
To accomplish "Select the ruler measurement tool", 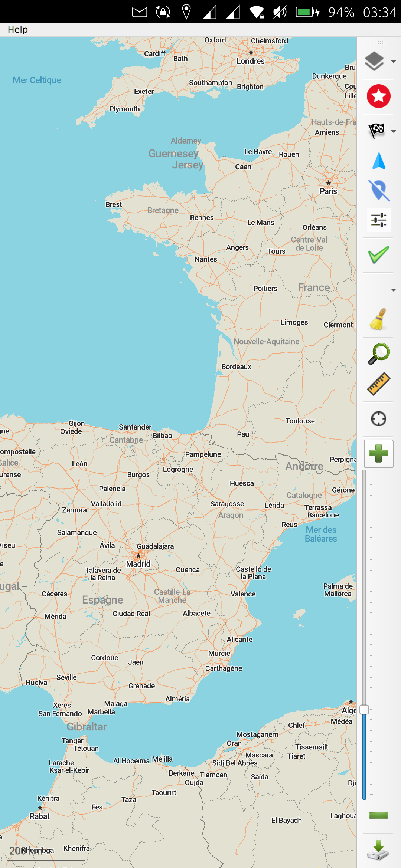I will click(x=378, y=384).
